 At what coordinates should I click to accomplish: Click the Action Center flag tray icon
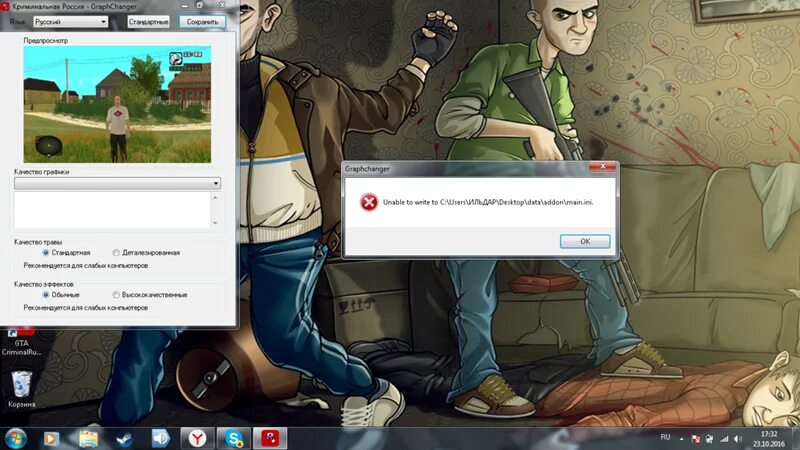(x=695, y=439)
